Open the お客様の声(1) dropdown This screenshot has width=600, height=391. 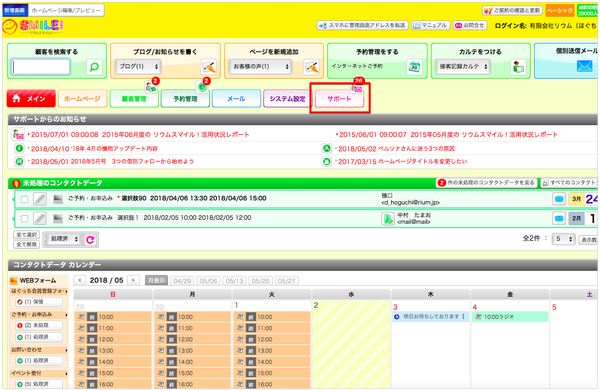coord(260,67)
